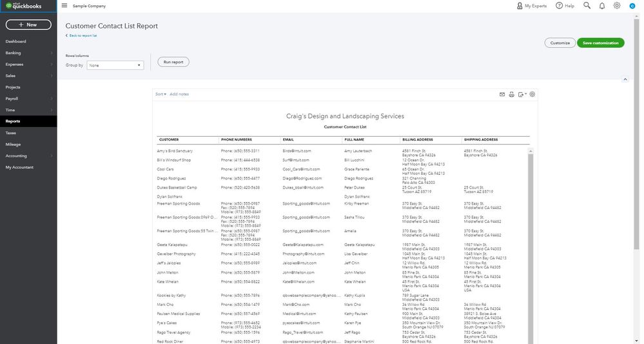Click Geeta Kalapatapu in customer column
Image resolution: width=644 pixels, height=344 pixels.
(x=172, y=245)
